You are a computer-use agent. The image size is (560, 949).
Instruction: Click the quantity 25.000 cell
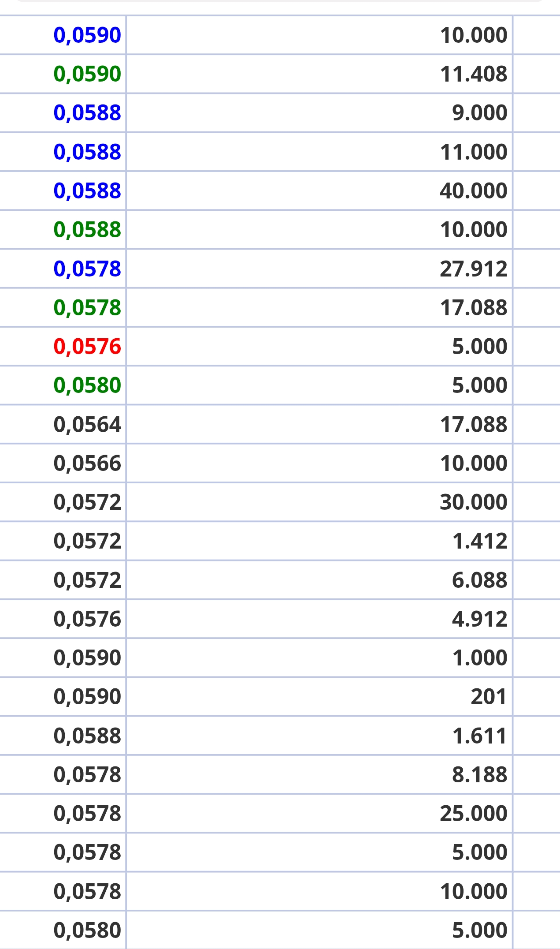319,813
